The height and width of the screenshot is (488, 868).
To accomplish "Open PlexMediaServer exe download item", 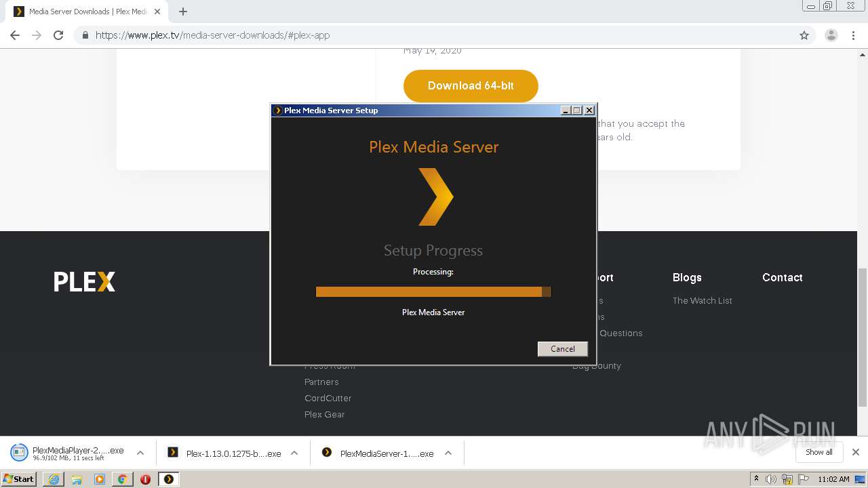I will click(377, 453).
